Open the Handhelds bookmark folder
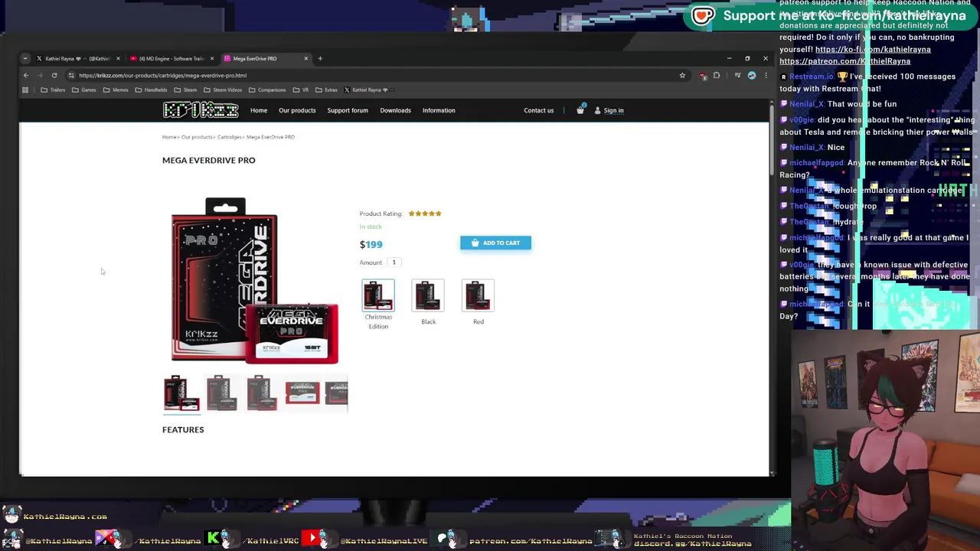The height and width of the screenshot is (551, 980). click(x=151, y=90)
